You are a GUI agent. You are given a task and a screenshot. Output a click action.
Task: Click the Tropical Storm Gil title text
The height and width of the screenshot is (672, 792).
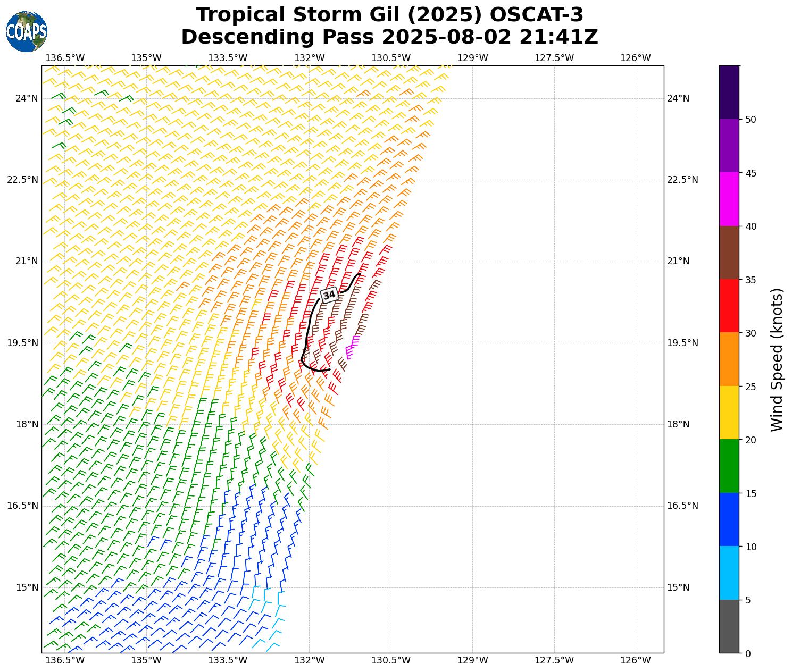pos(389,15)
